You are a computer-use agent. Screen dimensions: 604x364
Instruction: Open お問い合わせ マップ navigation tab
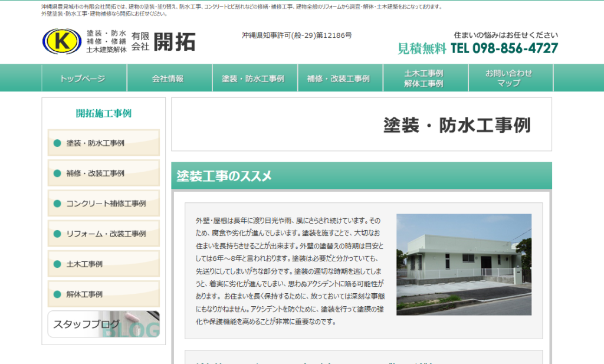click(x=508, y=78)
